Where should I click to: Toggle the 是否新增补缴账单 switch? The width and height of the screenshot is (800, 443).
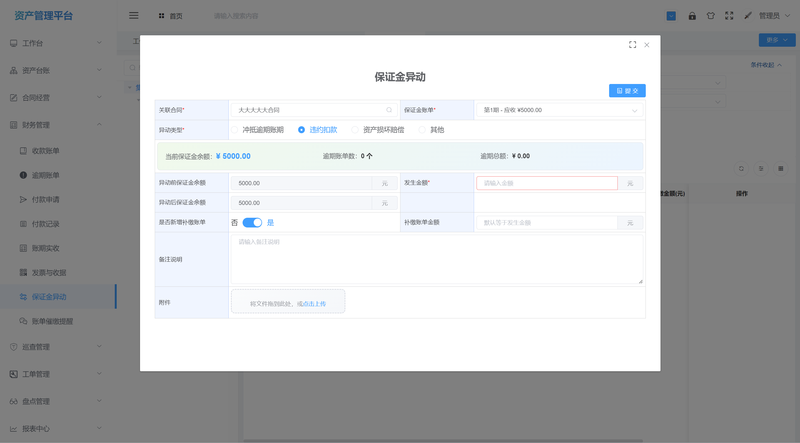(x=252, y=223)
